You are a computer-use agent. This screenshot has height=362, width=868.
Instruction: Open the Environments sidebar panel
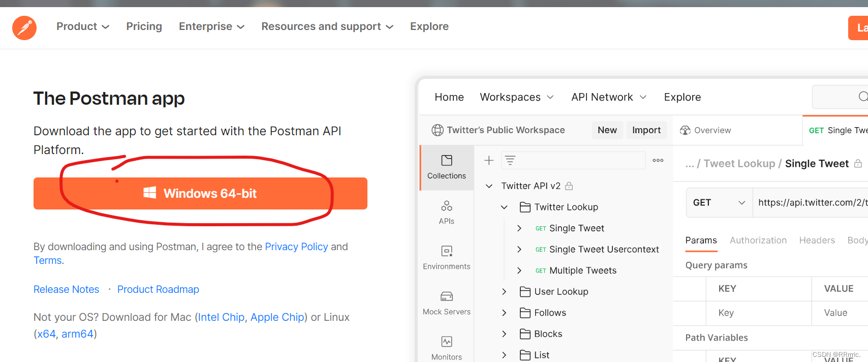[447, 258]
